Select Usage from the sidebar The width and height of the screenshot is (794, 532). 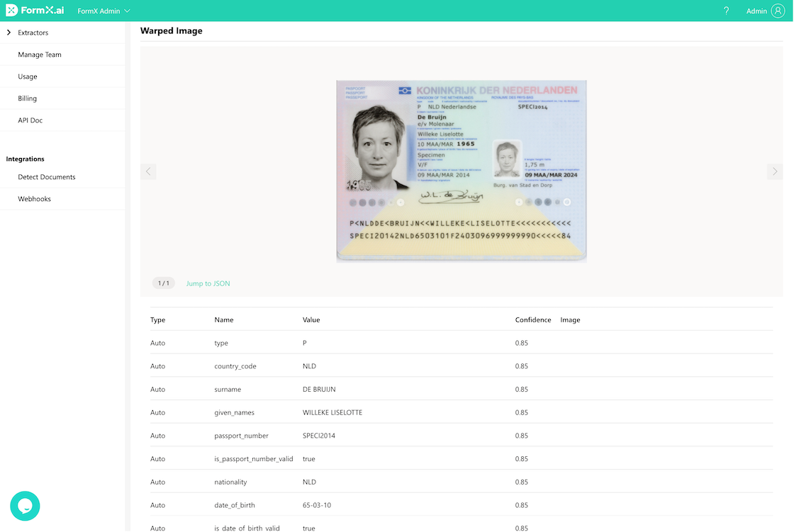click(x=28, y=77)
